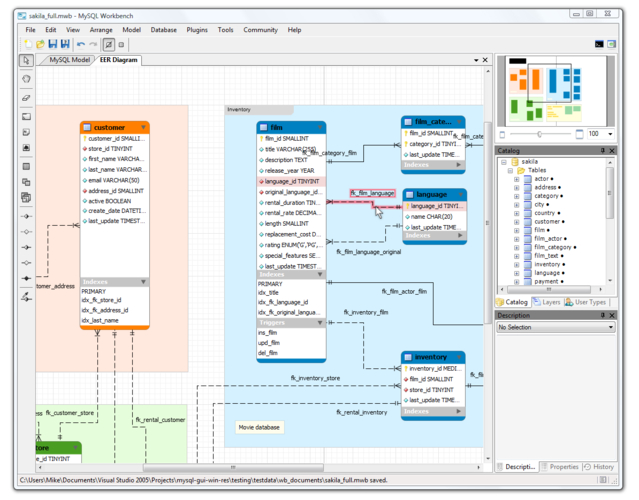Select the new layer tool

pos(26,117)
